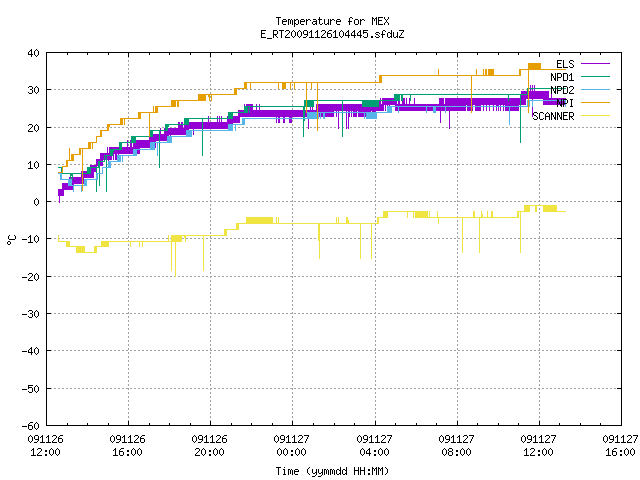
Task: Click the purple ELS legend line sample
Action: pyautogui.click(x=595, y=64)
